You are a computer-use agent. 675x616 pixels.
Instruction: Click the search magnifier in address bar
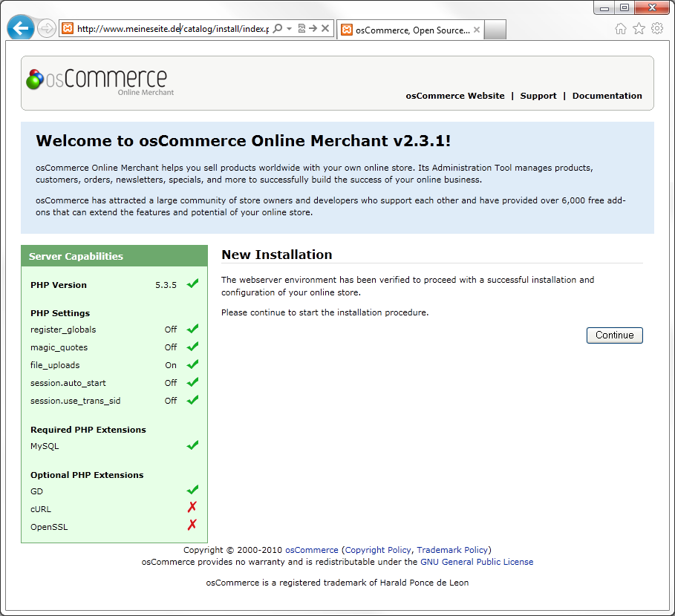tap(278, 29)
